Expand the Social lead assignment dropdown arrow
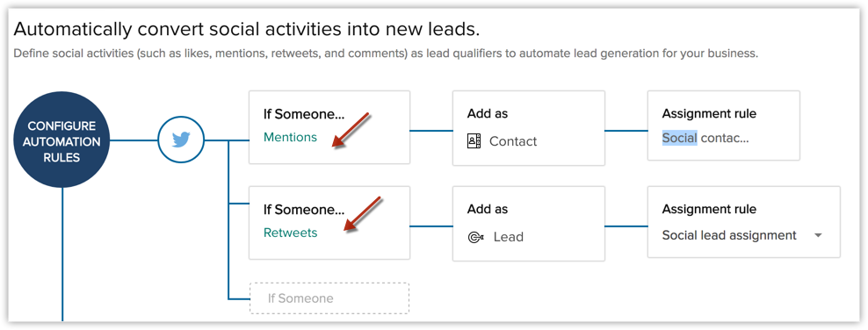The width and height of the screenshot is (868, 330). point(818,235)
